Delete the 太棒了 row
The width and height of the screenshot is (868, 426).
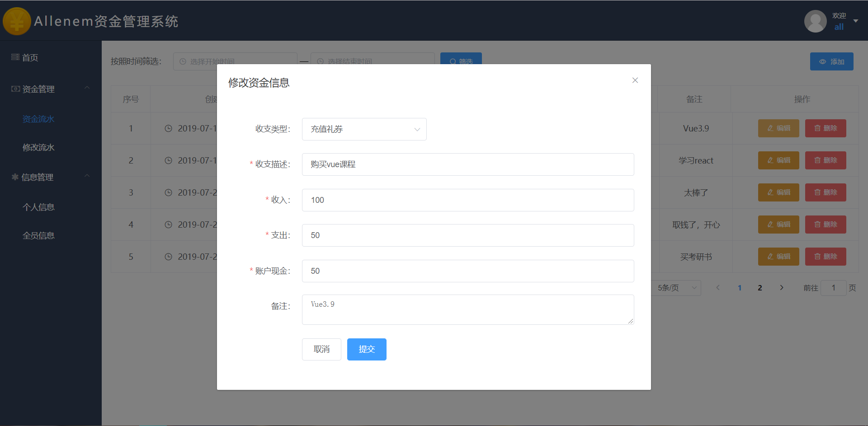coord(825,192)
